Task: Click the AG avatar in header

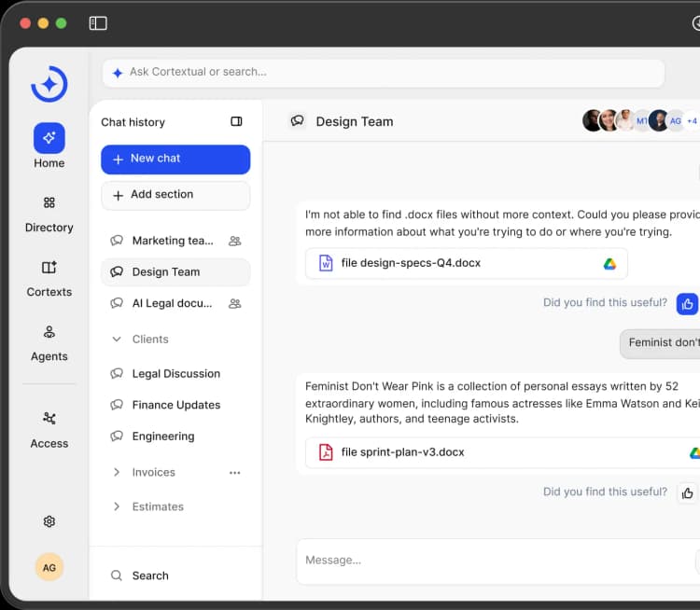Action: click(x=676, y=121)
